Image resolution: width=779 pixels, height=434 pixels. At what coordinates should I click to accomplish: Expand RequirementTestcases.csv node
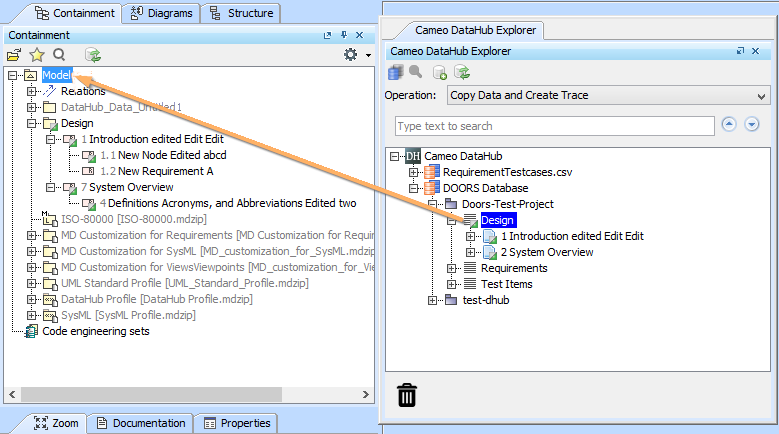click(x=413, y=172)
